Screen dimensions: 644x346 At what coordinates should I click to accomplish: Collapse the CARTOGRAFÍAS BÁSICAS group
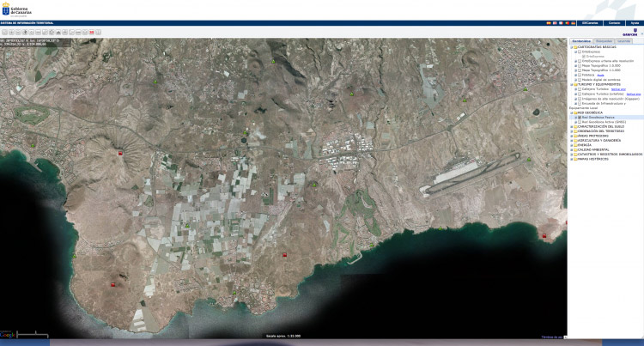coord(571,47)
